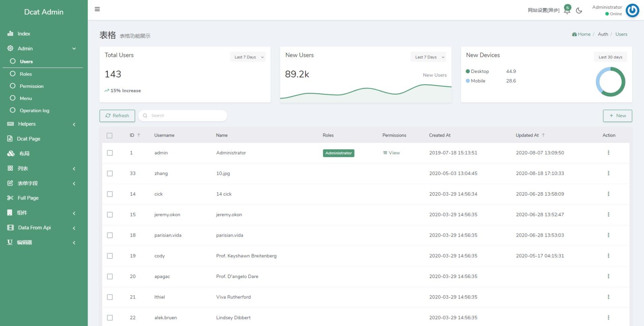Click the hamburger menu toggle icon

tap(97, 9)
